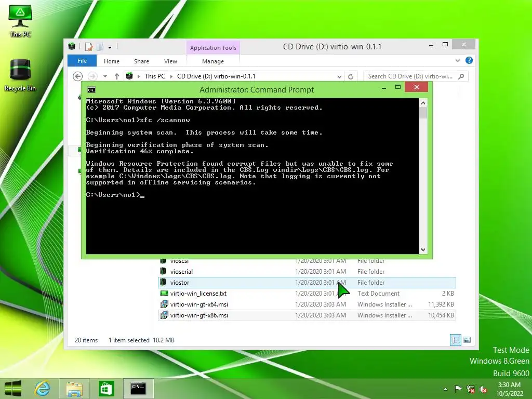Select Application Tools contextual tab
Viewport: 532px width, 399px height.
(x=213, y=48)
